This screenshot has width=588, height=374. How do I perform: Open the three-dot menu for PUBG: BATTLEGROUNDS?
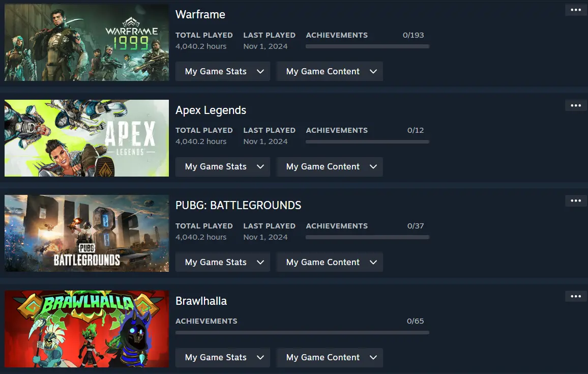click(576, 200)
